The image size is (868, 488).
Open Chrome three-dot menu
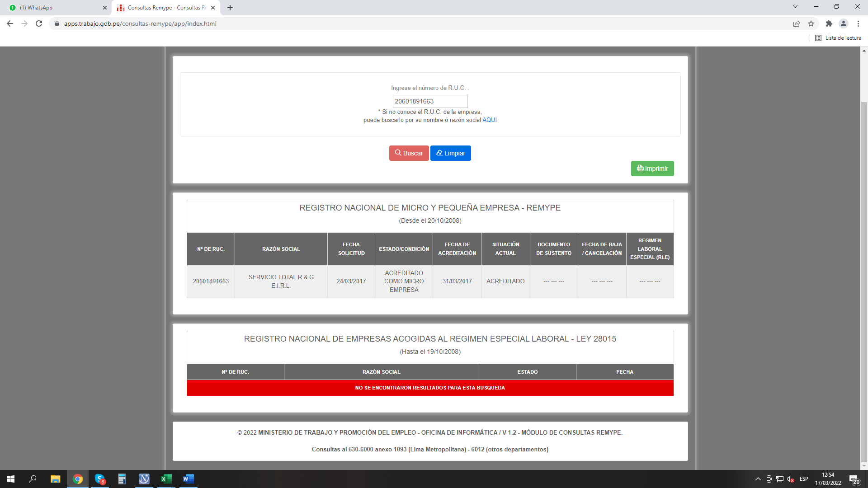(x=858, y=23)
